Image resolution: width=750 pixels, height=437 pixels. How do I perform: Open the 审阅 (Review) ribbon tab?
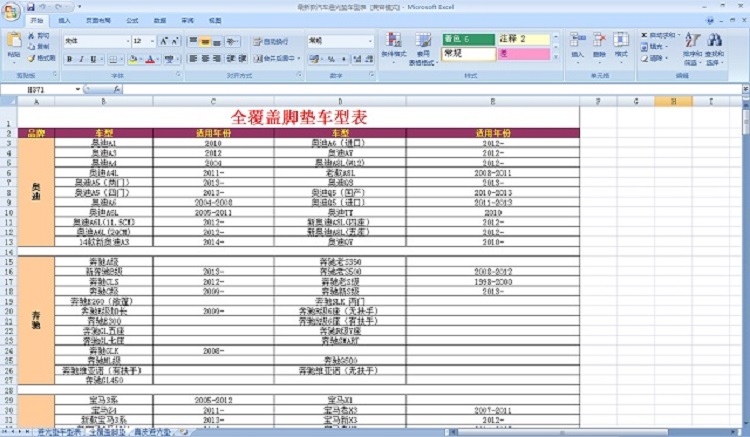(188, 21)
